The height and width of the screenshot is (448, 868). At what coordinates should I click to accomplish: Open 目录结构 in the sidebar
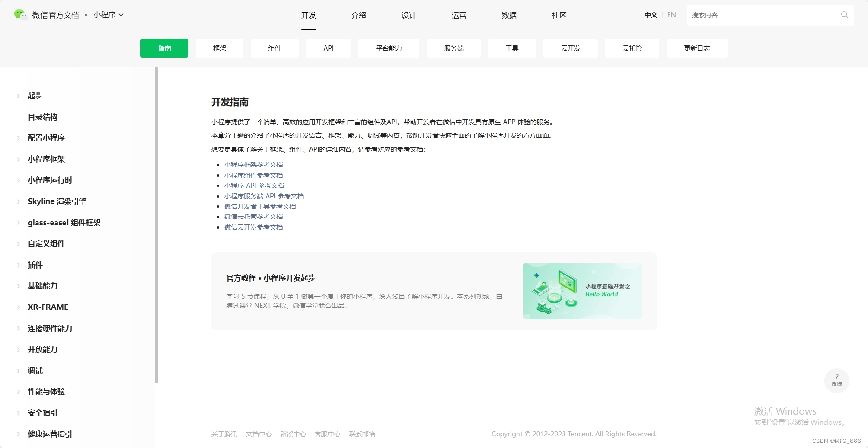click(43, 117)
